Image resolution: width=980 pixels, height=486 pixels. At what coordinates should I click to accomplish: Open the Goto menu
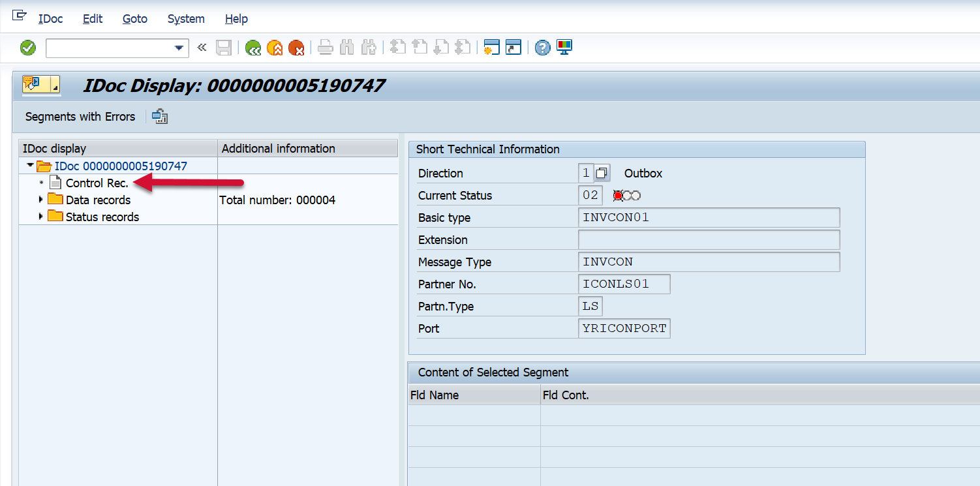tap(134, 19)
